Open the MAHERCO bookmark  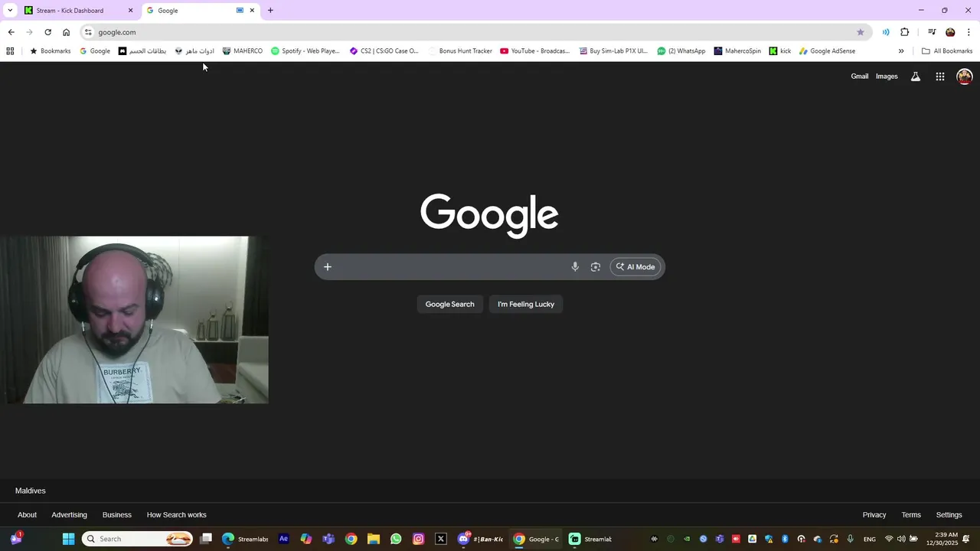(242, 51)
